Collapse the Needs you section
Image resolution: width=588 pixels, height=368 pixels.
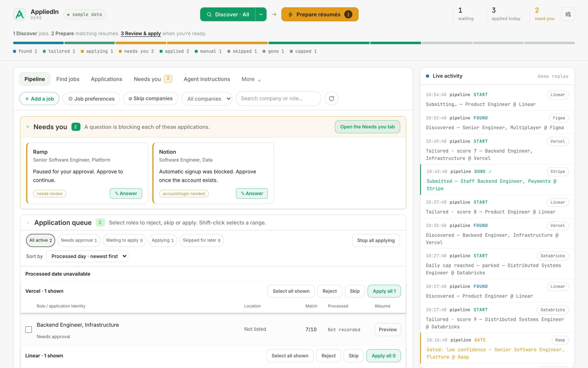(x=28, y=127)
